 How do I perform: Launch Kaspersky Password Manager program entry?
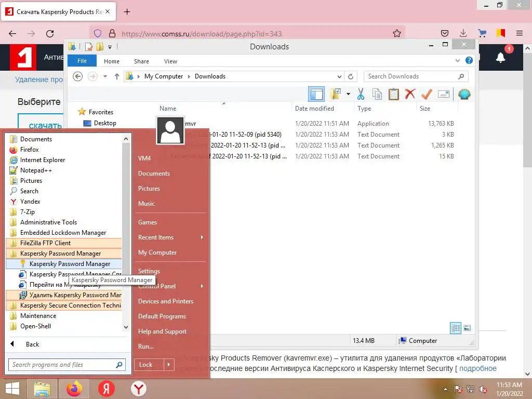(64, 263)
